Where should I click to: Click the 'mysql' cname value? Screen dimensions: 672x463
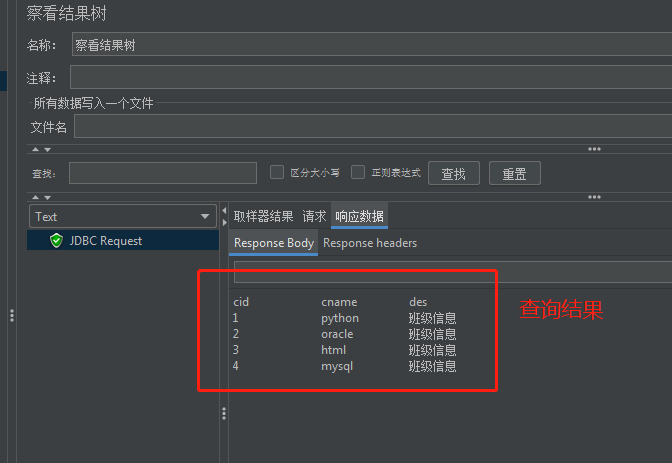point(337,367)
